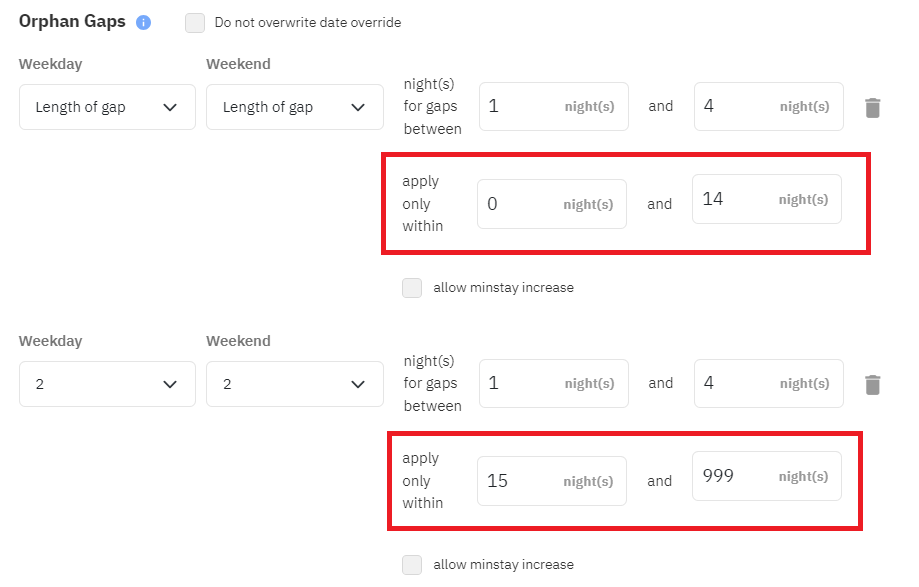Expand second rule's Weekend dropdown showing 2

(294, 384)
